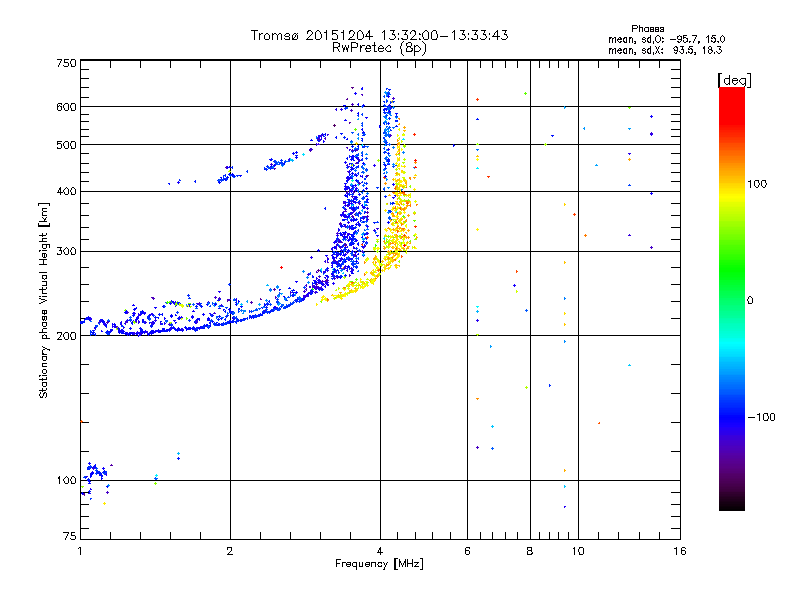This screenshot has height=600, width=800.
Task: Click the '1' frequency tick label
Action: [80, 551]
